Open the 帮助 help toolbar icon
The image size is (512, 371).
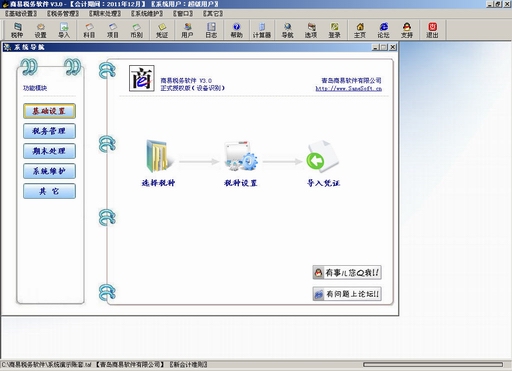236,30
